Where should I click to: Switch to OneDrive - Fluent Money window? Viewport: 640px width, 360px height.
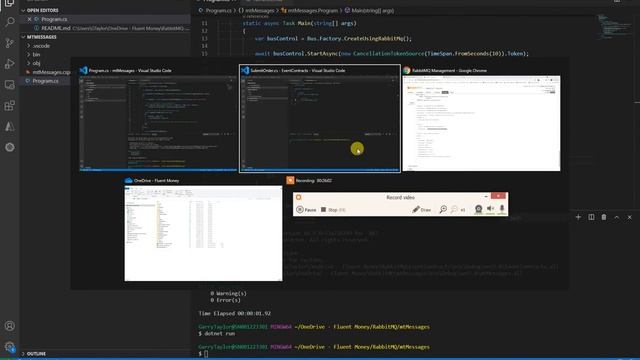point(203,229)
